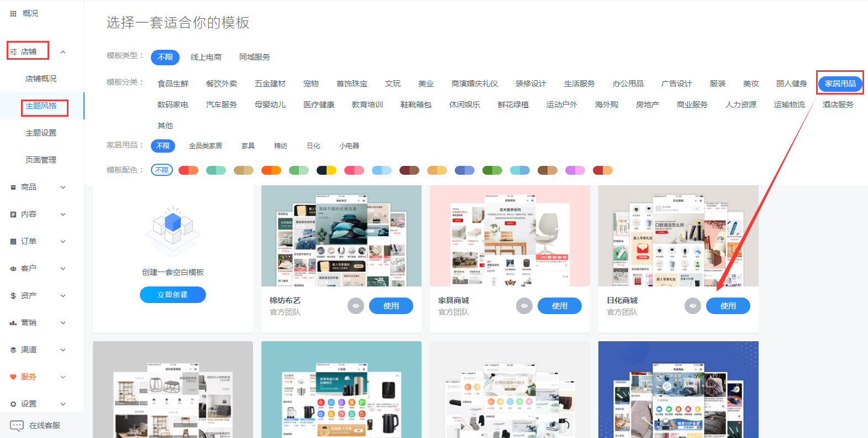Pick the black and yellow color scheme
868x438 pixels.
pos(326,170)
